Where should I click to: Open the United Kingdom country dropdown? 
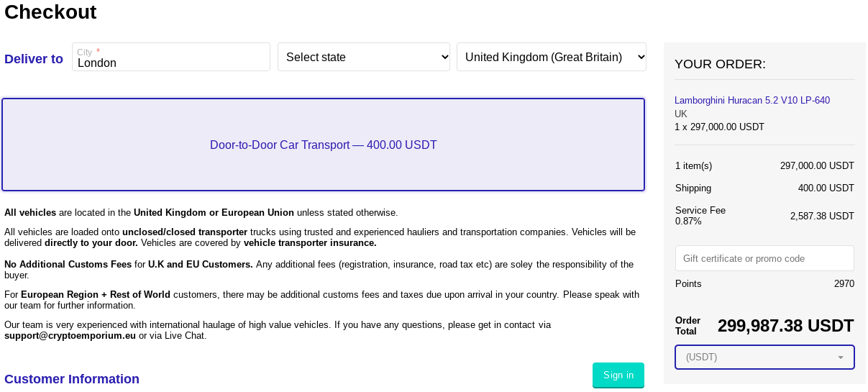[x=552, y=57]
